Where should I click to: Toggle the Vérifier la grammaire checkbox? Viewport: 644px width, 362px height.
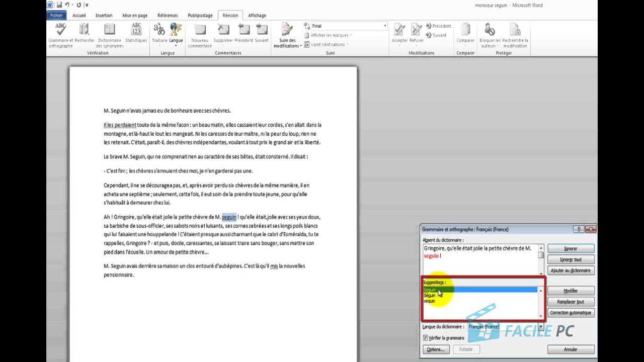coord(425,338)
